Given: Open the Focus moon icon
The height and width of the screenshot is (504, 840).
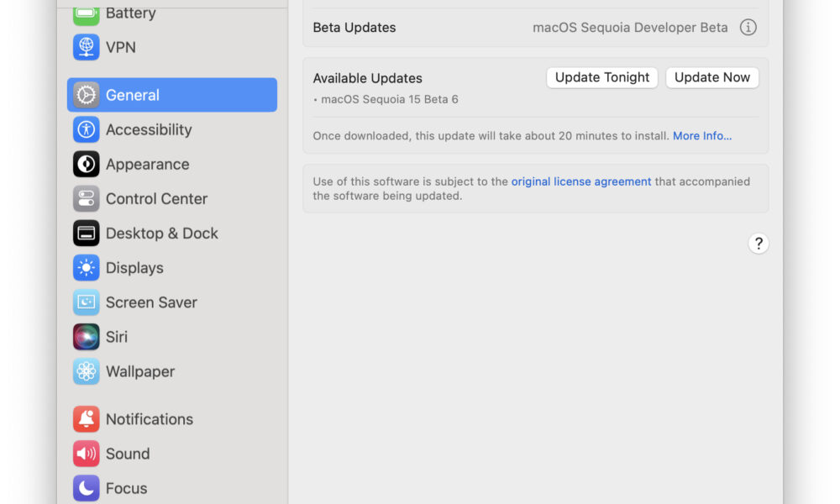Looking at the screenshot, I should click(x=87, y=488).
